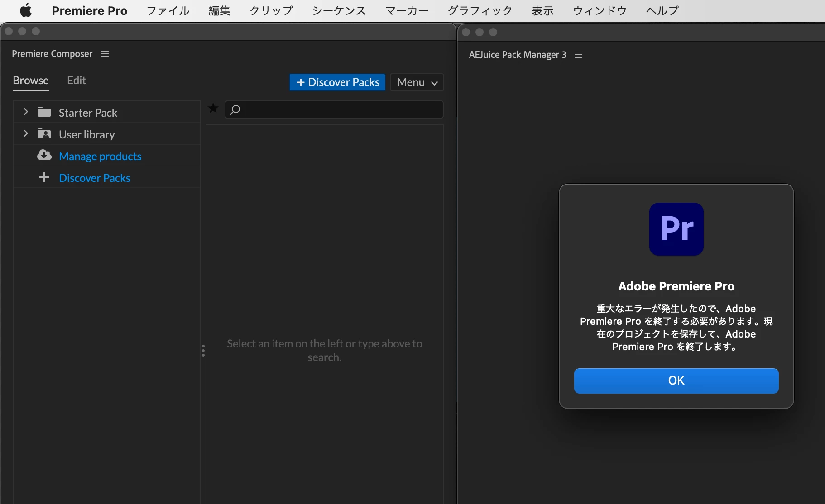Open the マーカー menu
Viewport: 825px width, 504px height.
(407, 10)
